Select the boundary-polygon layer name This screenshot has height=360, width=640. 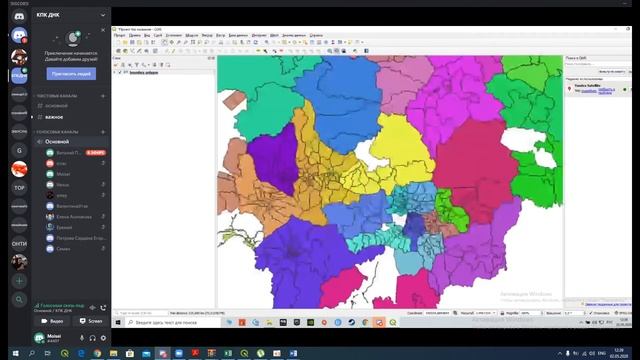tap(144, 72)
